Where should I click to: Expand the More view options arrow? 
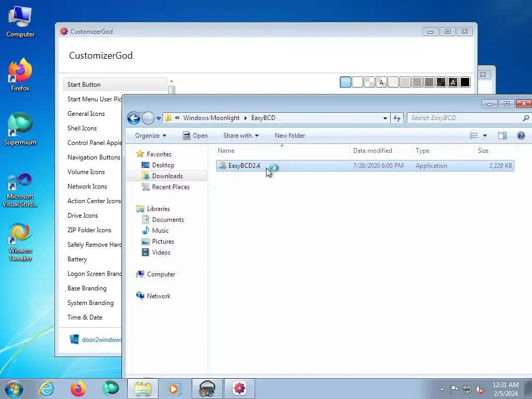click(x=485, y=136)
